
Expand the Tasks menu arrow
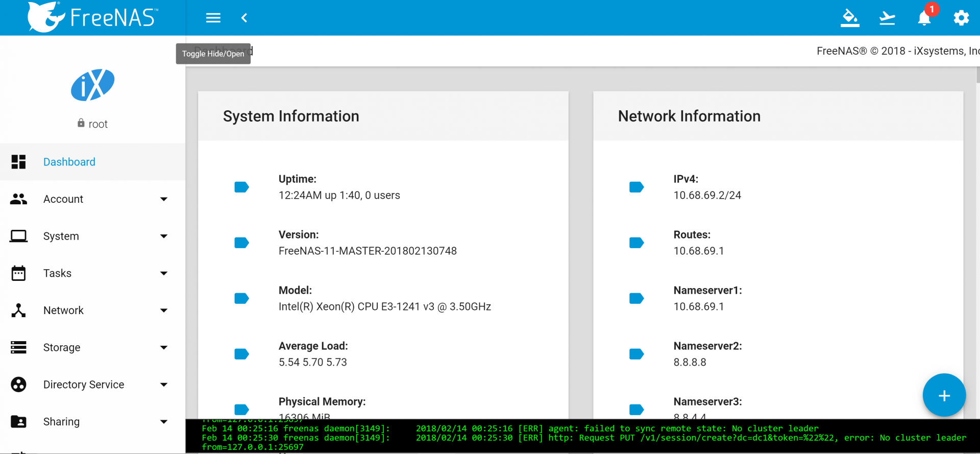164,273
